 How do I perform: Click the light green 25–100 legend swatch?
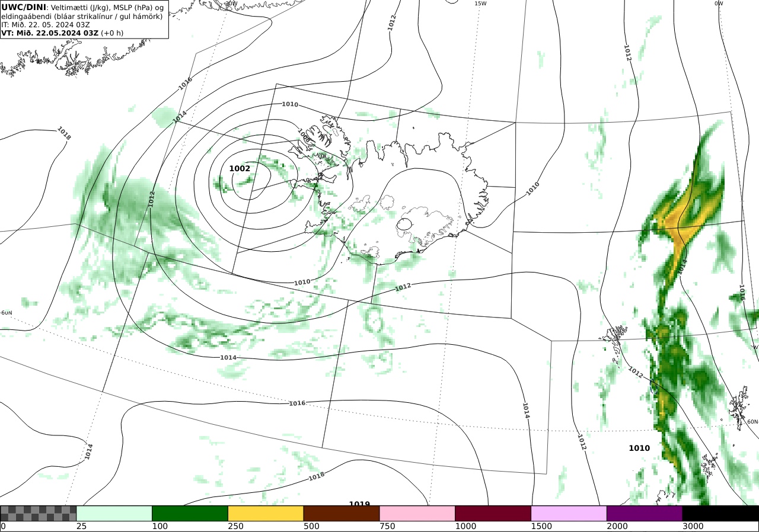coord(114,513)
